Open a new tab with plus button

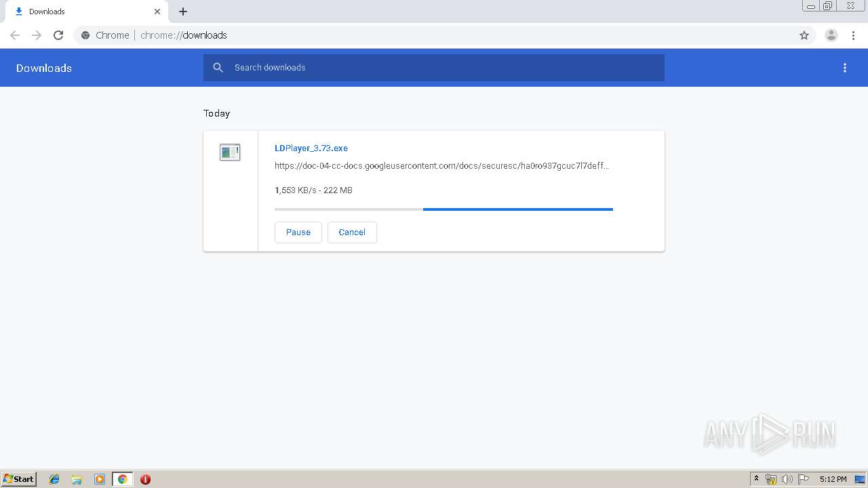point(183,12)
